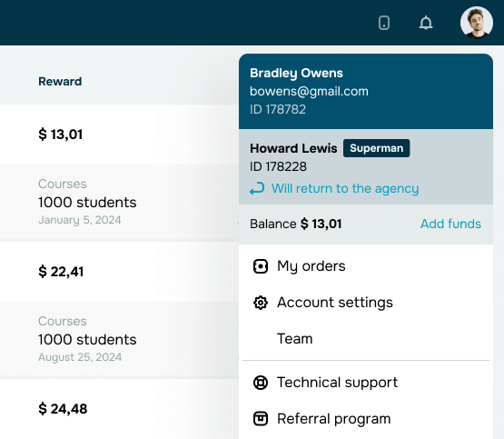Screen dimensions: 504x439
Task: Click the My orders icon
Action: click(260, 266)
